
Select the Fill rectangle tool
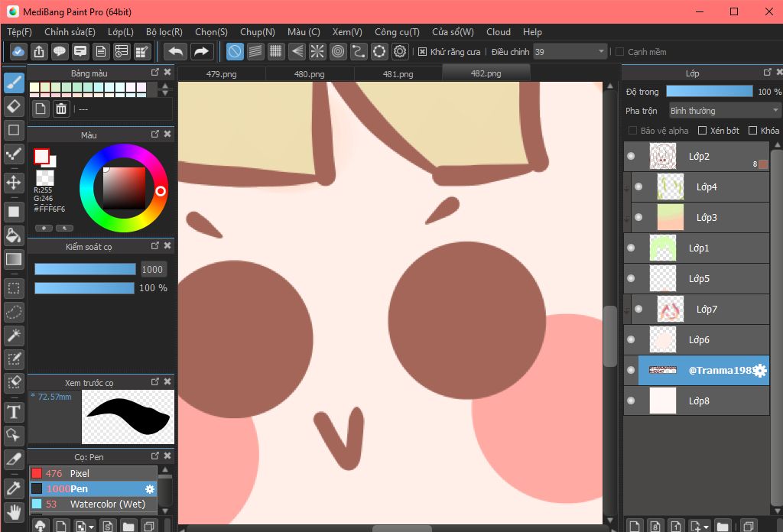point(14,212)
